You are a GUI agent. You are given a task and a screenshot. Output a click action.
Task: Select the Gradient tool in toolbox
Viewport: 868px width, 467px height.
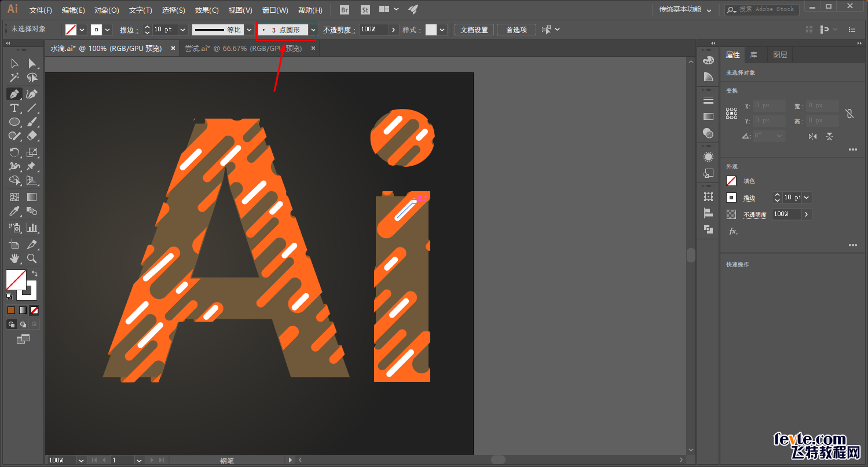pyautogui.click(x=32, y=197)
